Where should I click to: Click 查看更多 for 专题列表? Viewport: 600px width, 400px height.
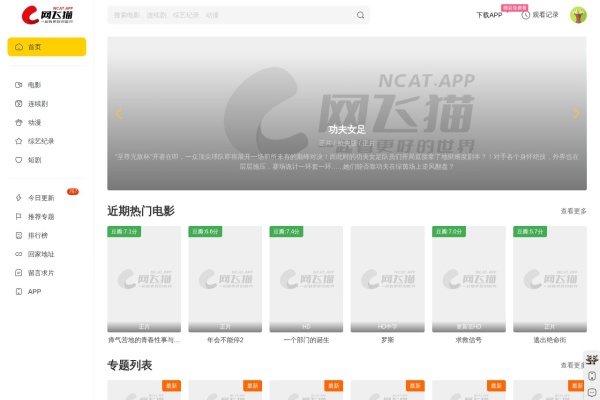[572, 365]
